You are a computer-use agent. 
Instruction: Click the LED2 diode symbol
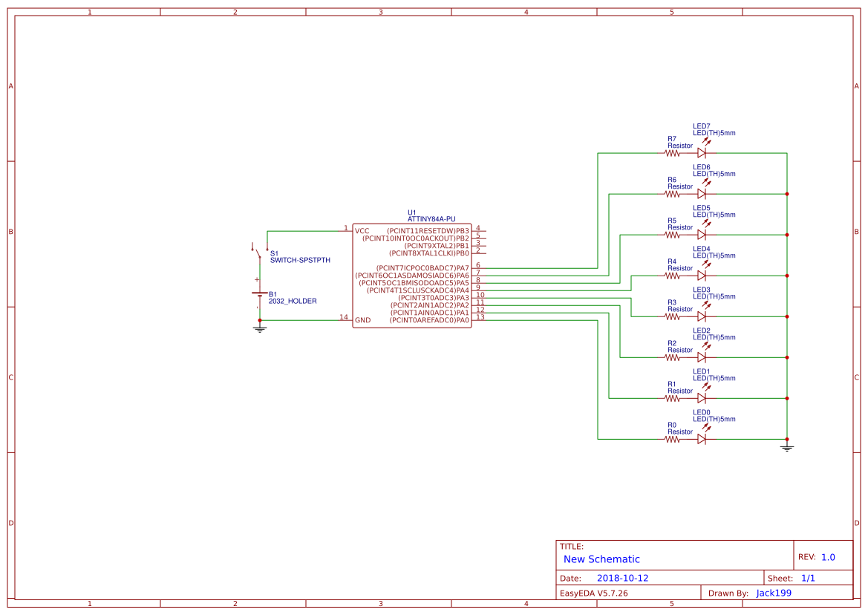coord(702,357)
